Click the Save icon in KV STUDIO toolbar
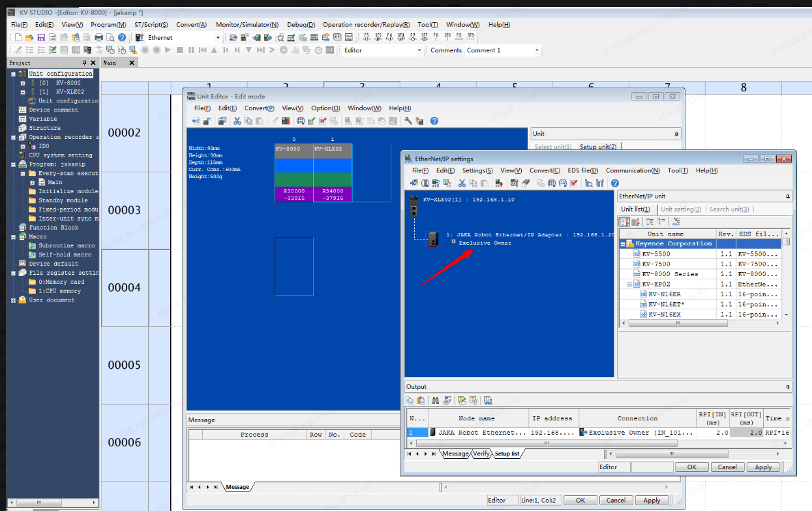Viewport: 812px width, 511px height. [41, 37]
